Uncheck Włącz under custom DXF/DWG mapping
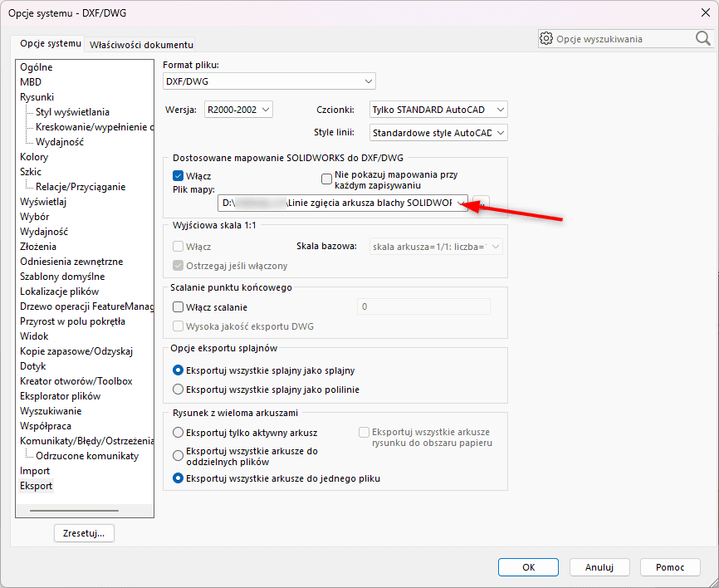 pyautogui.click(x=178, y=175)
